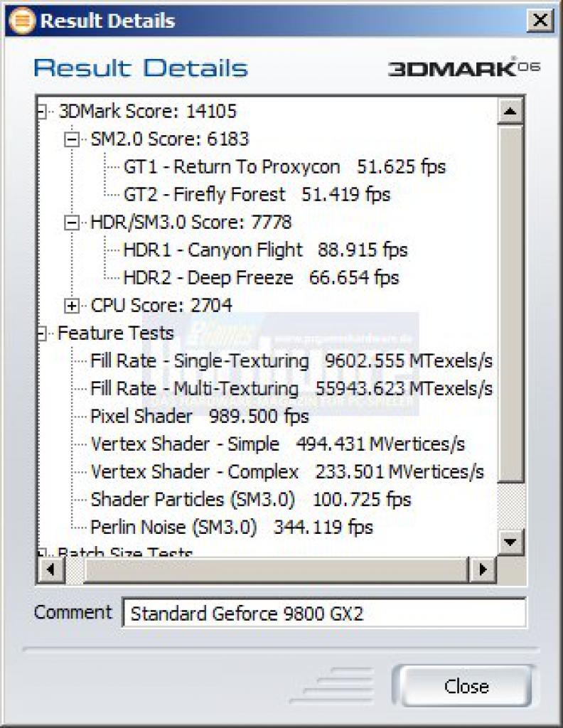
Task: Click the vertical scrollbar up arrow
Action: point(510,111)
